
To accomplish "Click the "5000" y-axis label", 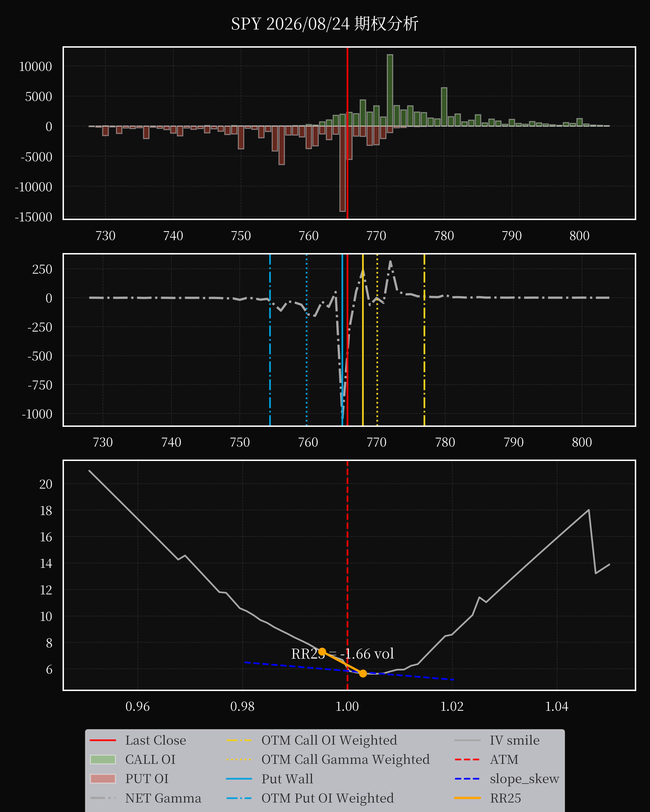I will point(38,97).
